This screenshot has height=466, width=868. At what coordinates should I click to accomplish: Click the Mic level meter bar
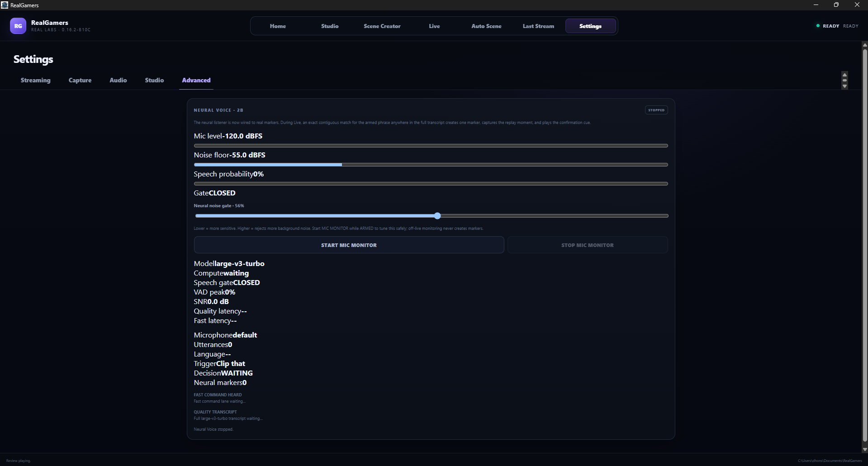[x=431, y=146]
